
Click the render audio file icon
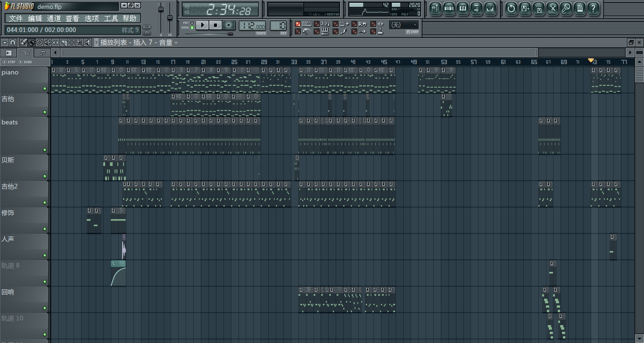click(x=538, y=8)
